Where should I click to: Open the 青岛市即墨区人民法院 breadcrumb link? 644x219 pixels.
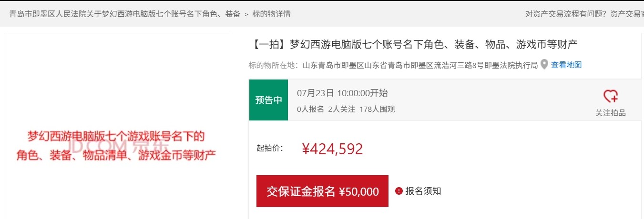coord(125,14)
